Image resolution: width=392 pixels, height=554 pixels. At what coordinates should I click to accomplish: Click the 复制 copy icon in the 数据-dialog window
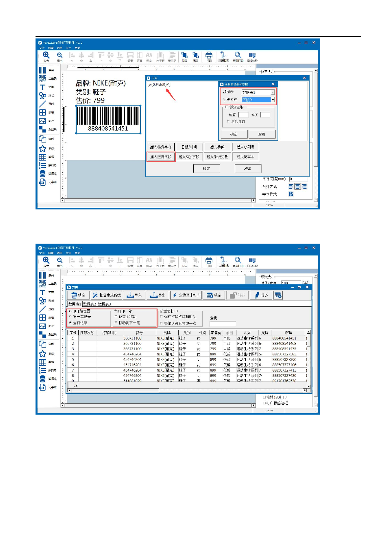click(x=43, y=344)
